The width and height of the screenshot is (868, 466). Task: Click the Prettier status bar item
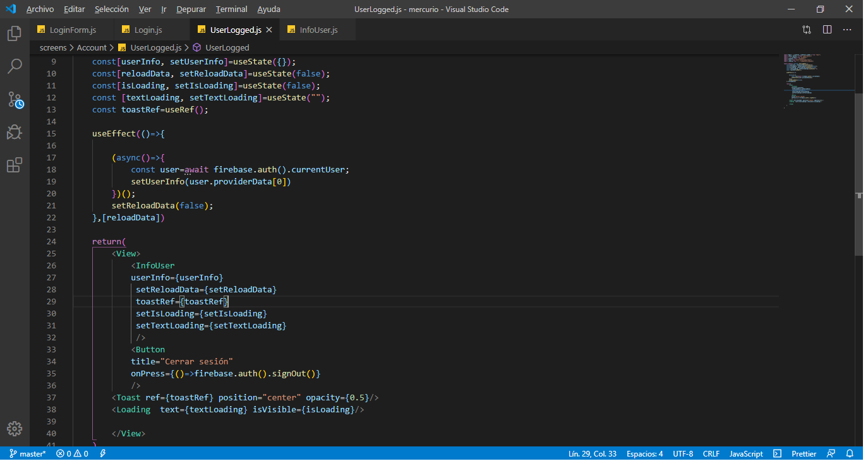click(804, 453)
